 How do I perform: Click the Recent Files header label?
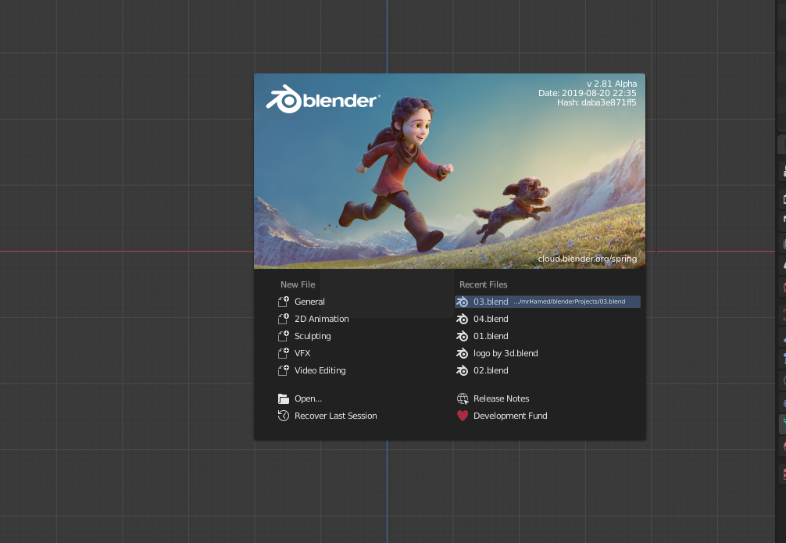pos(483,284)
